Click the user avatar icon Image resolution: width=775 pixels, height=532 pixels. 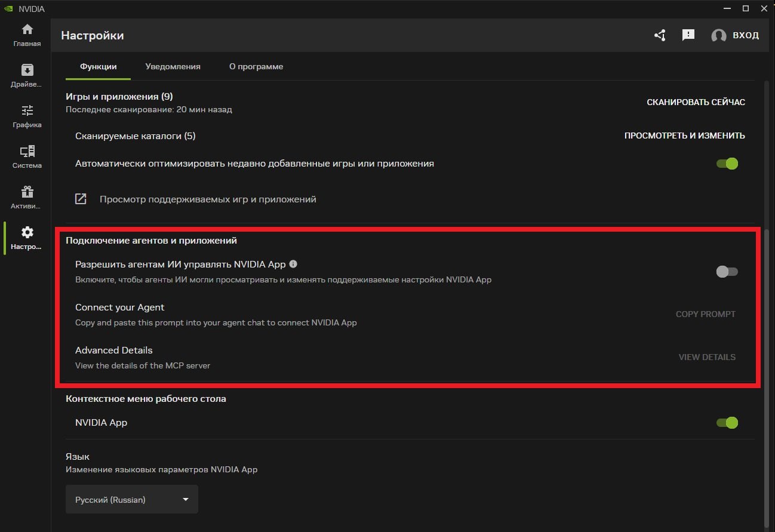(719, 36)
